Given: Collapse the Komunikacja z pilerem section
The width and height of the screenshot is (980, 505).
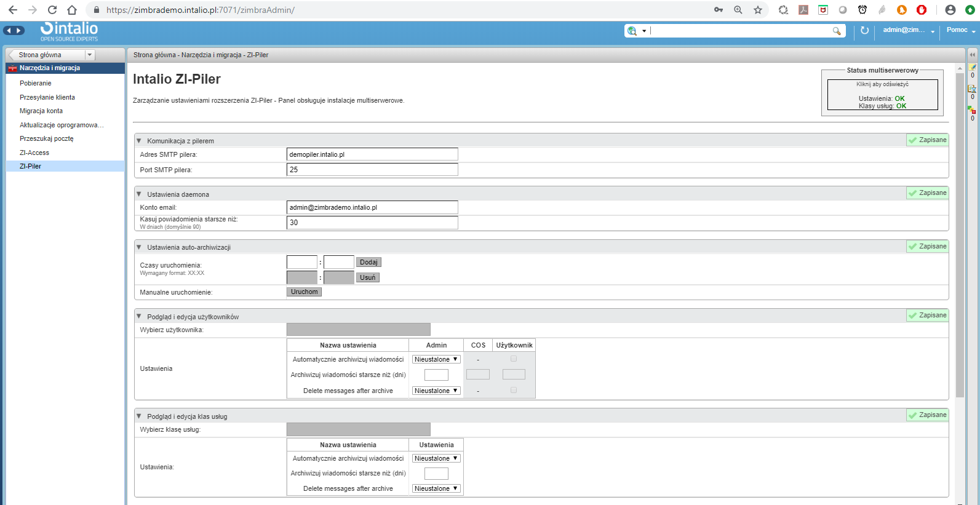Looking at the screenshot, I should 139,141.
